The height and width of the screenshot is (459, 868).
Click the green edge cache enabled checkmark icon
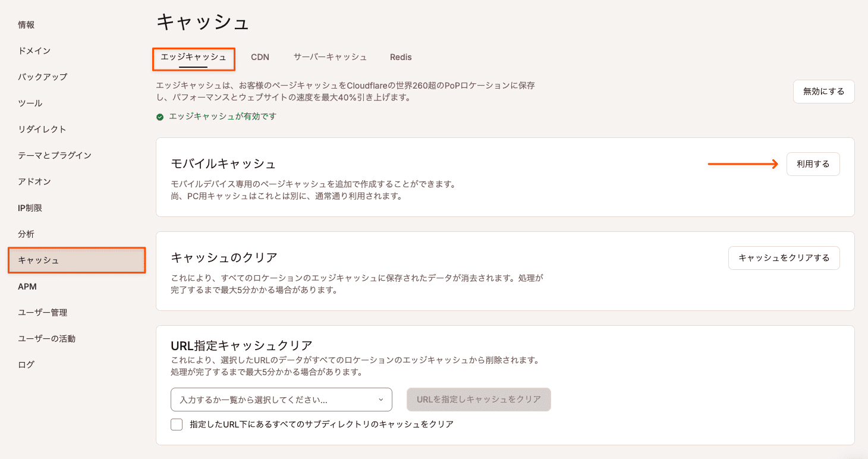click(160, 117)
